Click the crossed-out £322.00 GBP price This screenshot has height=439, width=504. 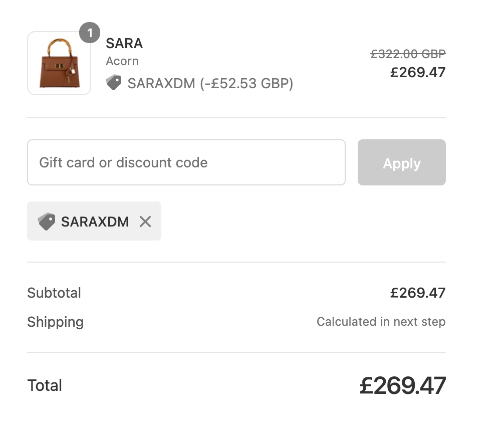[408, 54]
